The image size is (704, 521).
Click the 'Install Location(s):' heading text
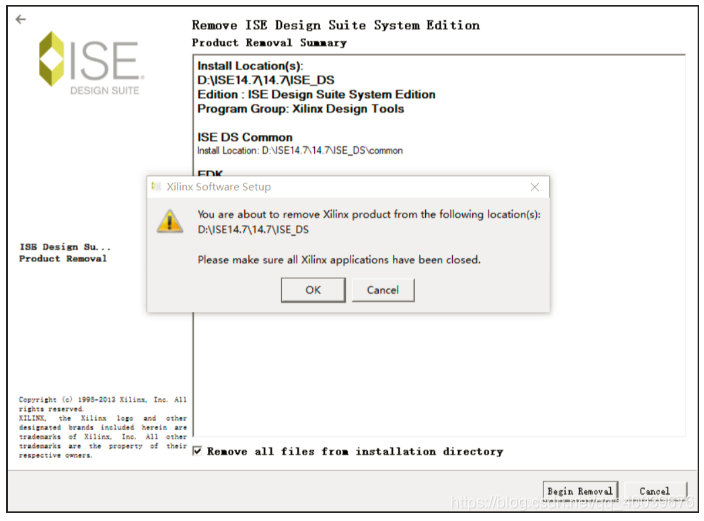[251, 66]
